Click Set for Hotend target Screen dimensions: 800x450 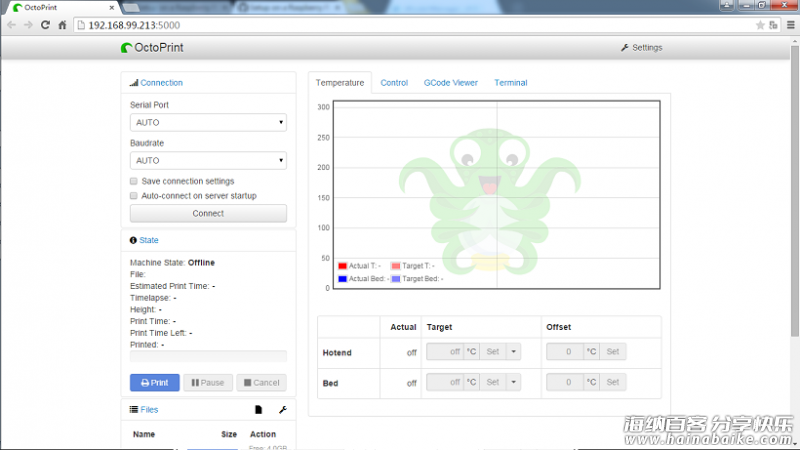coord(493,352)
